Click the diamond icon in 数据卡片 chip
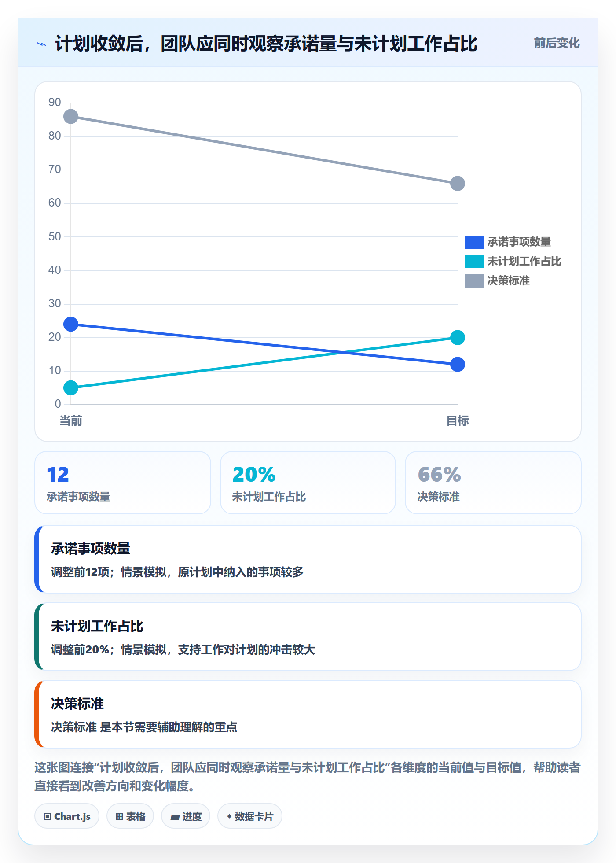The image size is (616, 863). pyautogui.click(x=229, y=816)
